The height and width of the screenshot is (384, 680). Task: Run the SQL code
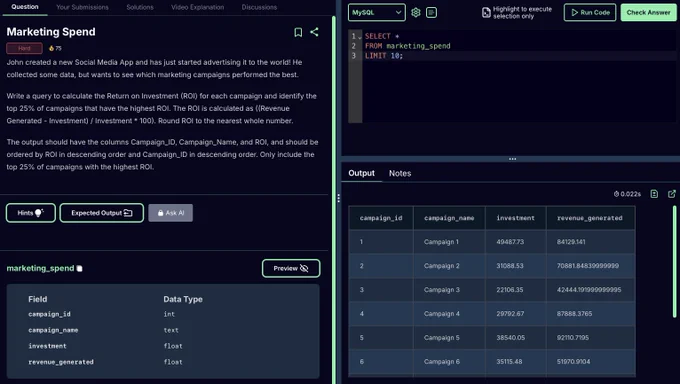click(590, 13)
